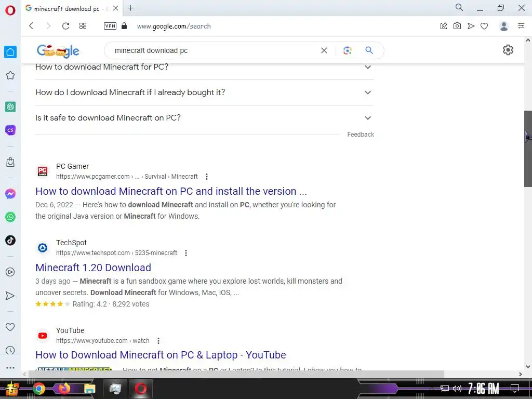Open the snapshot camera tool
The width and height of the screenshot is (532, 399).
[457, 26]
